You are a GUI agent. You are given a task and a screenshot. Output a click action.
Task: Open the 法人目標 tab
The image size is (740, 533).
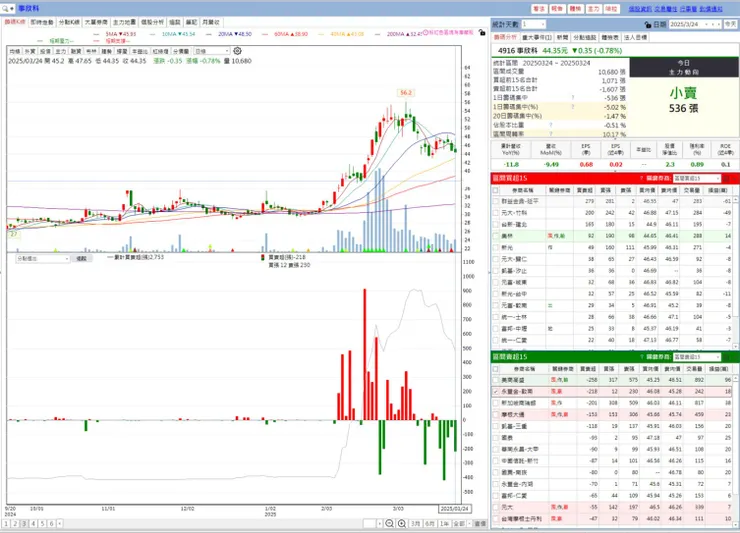635,37
